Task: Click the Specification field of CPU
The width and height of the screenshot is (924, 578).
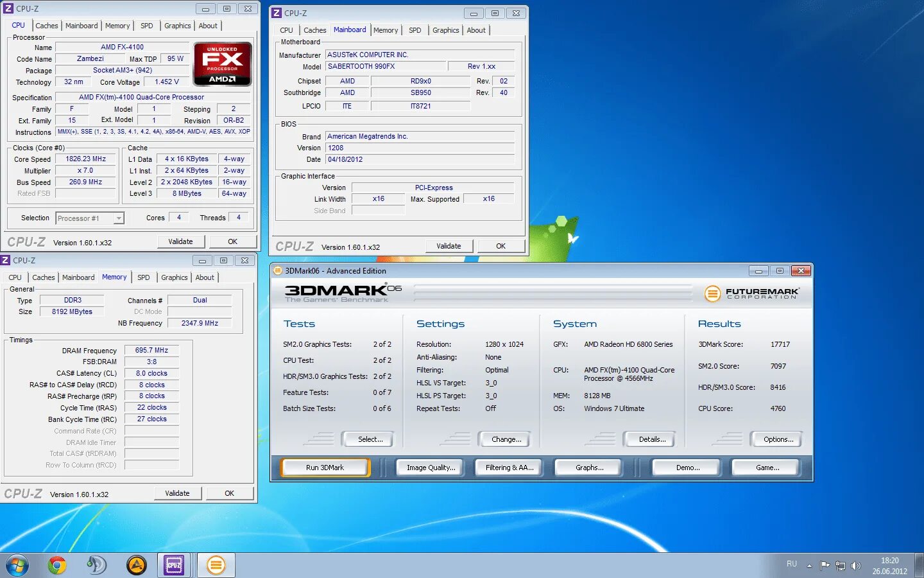Action: [x=152, y=97]
